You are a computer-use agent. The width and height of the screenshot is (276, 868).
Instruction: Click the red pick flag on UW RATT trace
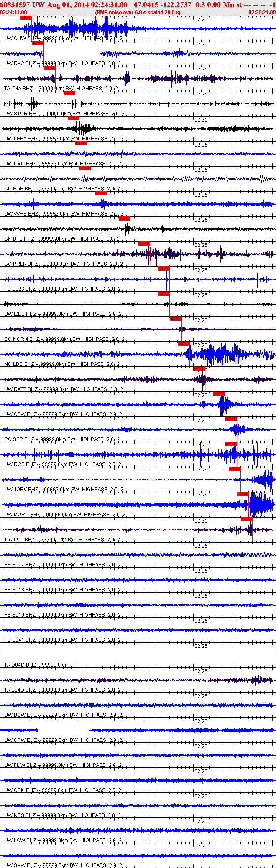[199, 369]
